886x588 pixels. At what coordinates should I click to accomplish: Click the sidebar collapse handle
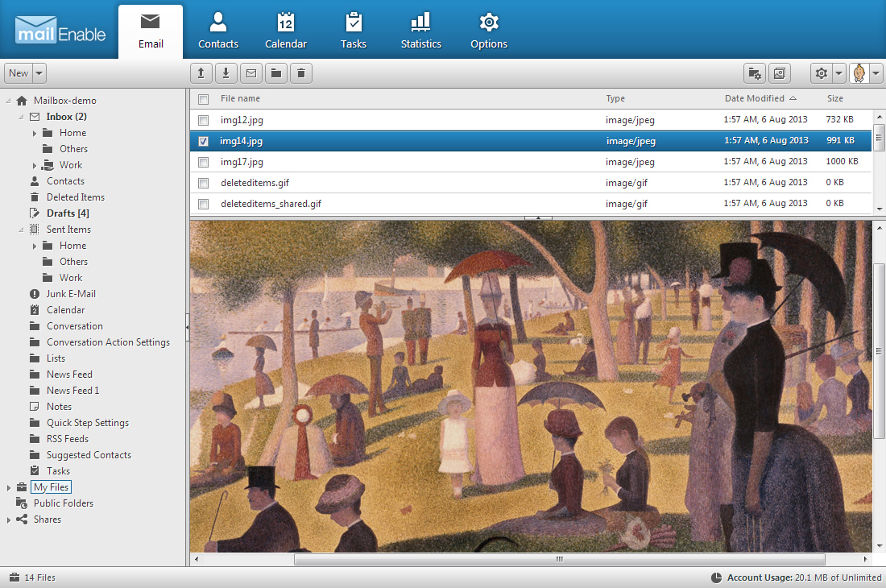click(187, 326)
